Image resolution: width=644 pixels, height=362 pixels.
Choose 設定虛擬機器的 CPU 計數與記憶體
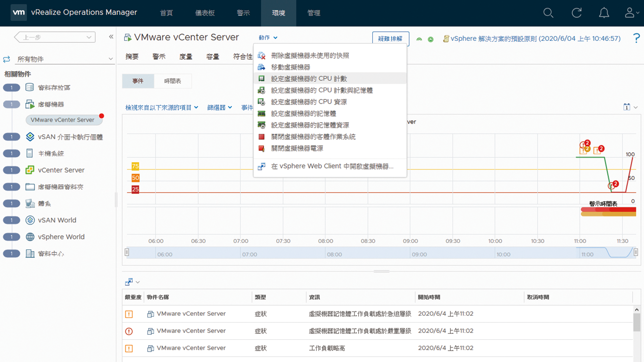330,90
